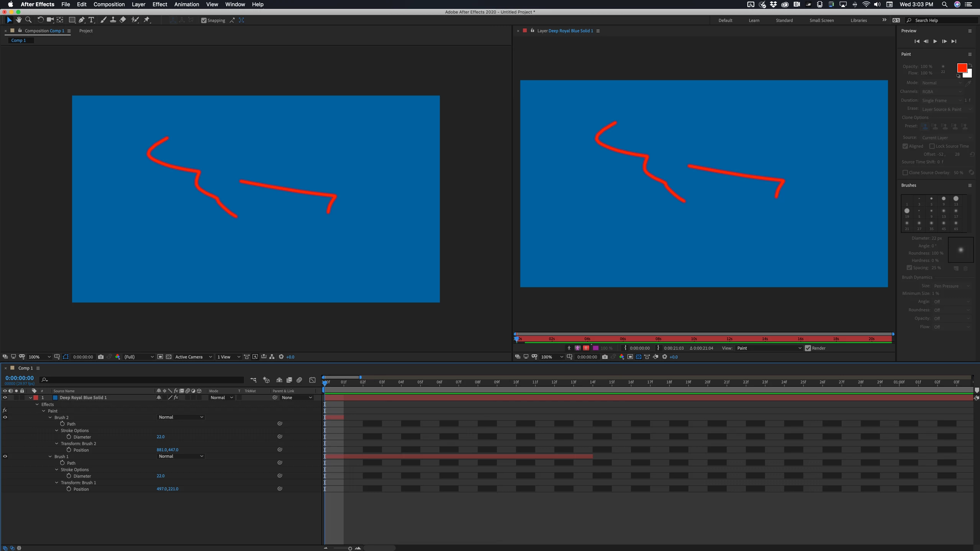
Task: Select the Hand tool
Action: pos(18,20)
